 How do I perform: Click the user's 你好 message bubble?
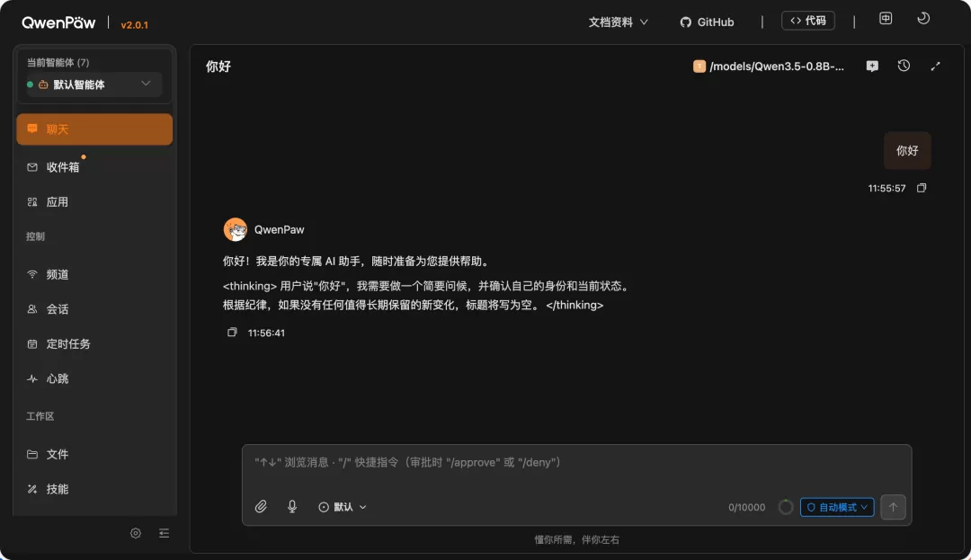click(907, 150)
